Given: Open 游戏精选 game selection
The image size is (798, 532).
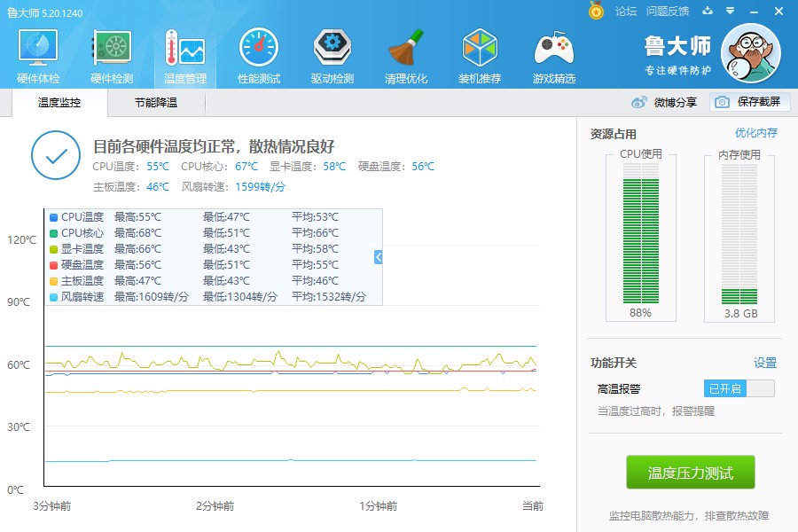Looking at the screenshot, I should click(552, 53).
